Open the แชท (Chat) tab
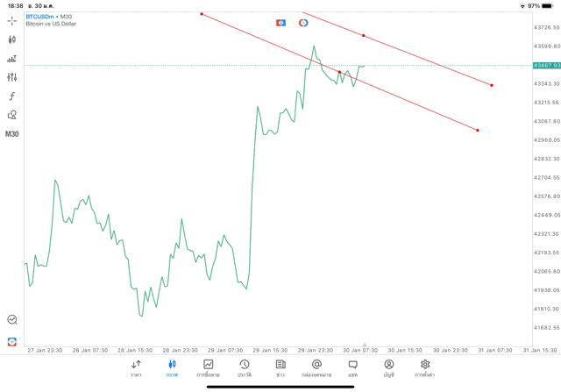This screenshot has height=392, width=561. pyautogui.click(x=352, y=367)
